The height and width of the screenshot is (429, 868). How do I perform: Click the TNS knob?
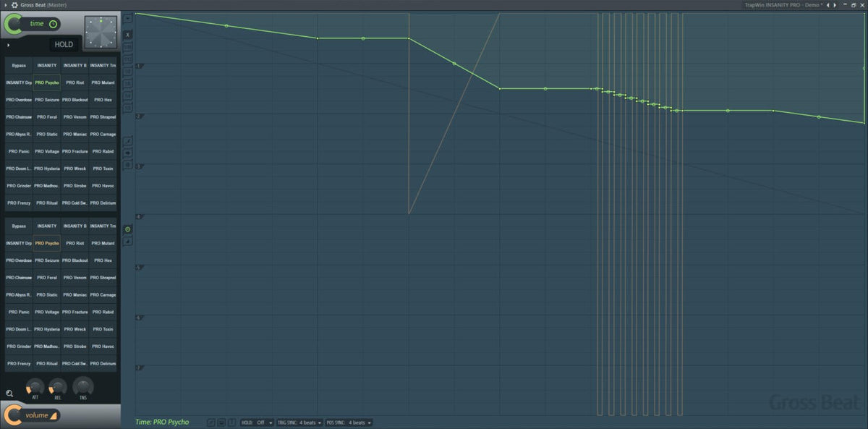(83, 386)
